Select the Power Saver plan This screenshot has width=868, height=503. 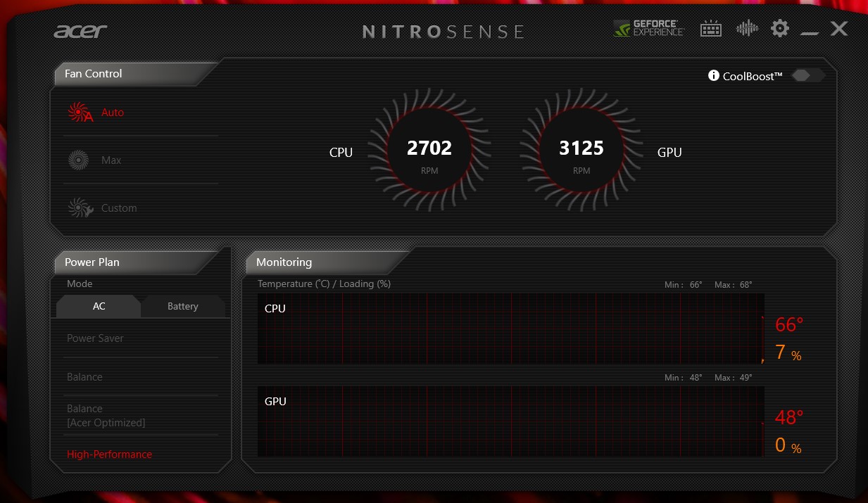(x=95, y=338)
